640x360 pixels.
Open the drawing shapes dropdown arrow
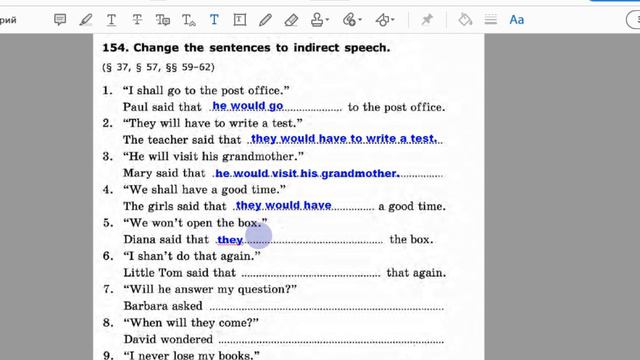pos(393,20)
